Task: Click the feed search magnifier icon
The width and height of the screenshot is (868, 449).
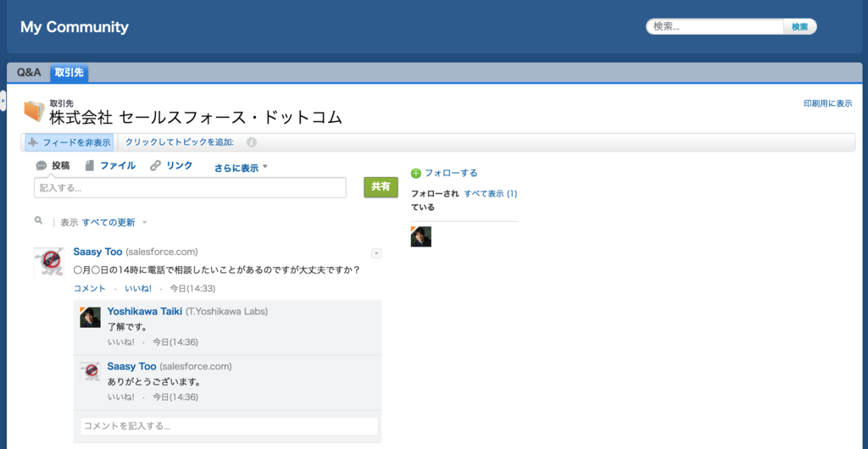Action: (38, 220)
